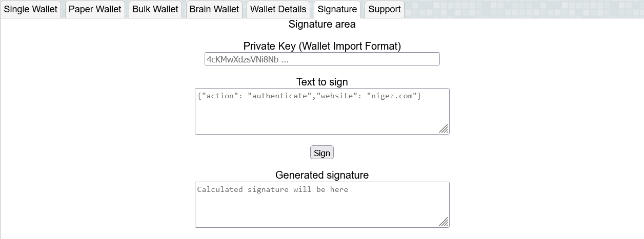Open the Paper Wallet tab
Image resolution: width=644 pixels, height=239 pixels.
point(95,9)
